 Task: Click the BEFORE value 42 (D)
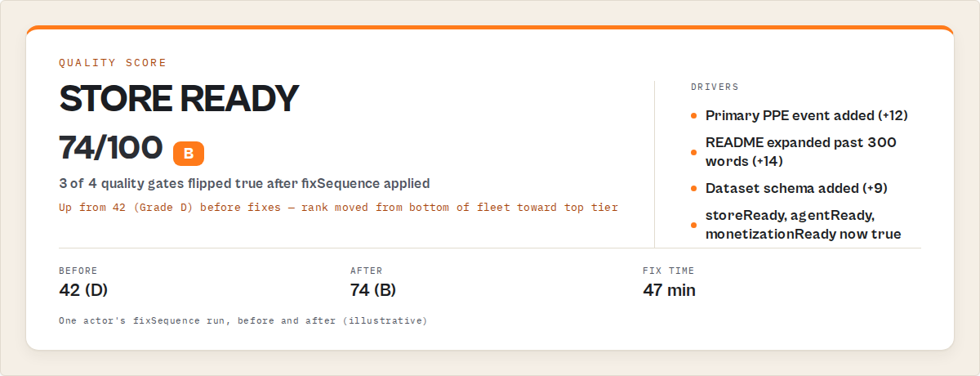(83, 290)
